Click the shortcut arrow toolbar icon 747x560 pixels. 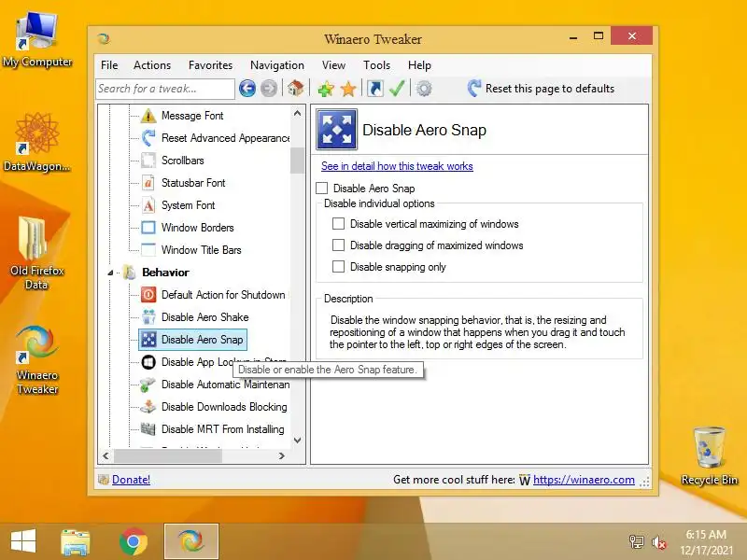click(375, 89)
